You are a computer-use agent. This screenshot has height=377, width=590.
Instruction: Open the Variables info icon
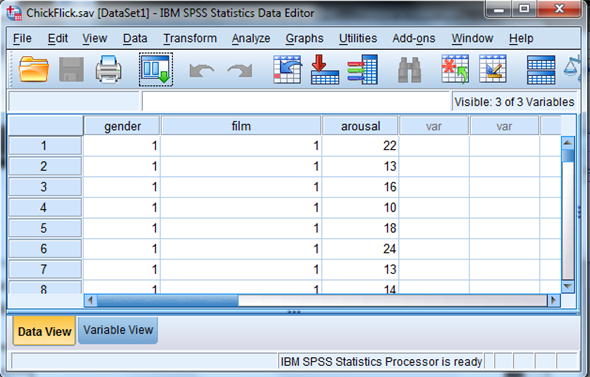coord(363,70)
